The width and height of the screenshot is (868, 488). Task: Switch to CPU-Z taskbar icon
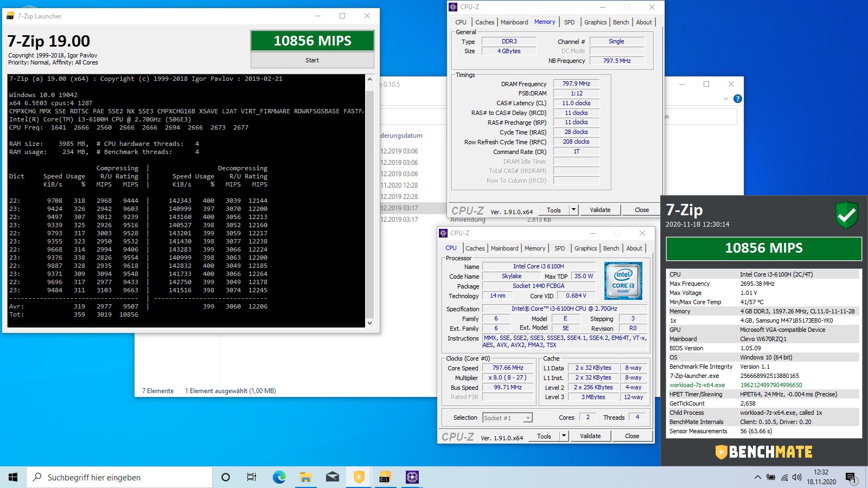(x=412, y=477)
